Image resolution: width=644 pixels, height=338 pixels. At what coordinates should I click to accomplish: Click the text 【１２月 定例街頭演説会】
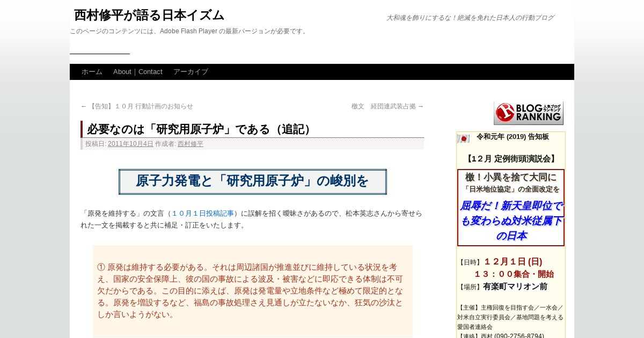coord(510,159)
